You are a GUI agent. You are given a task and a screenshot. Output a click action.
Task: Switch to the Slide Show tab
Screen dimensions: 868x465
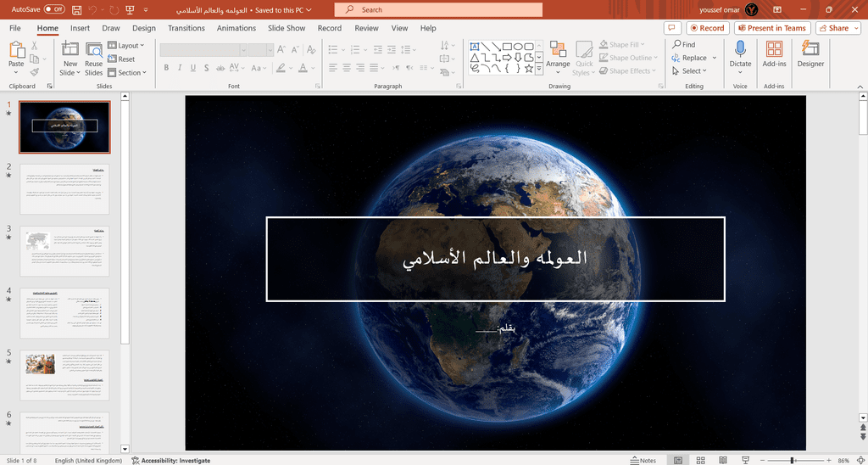coord(287,28)
